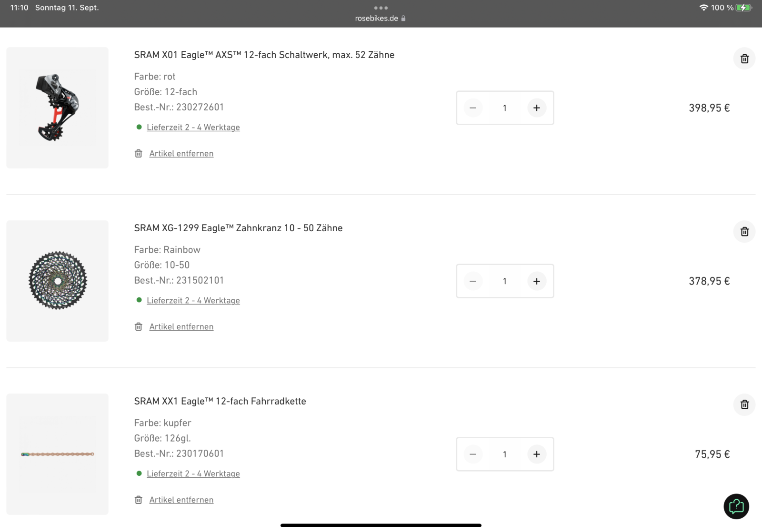The width and height of the screenshot is (762, 532).
Task: Decrease quantity of SRAM X01 Schaltwerk
Action: (x=473, y=108)
